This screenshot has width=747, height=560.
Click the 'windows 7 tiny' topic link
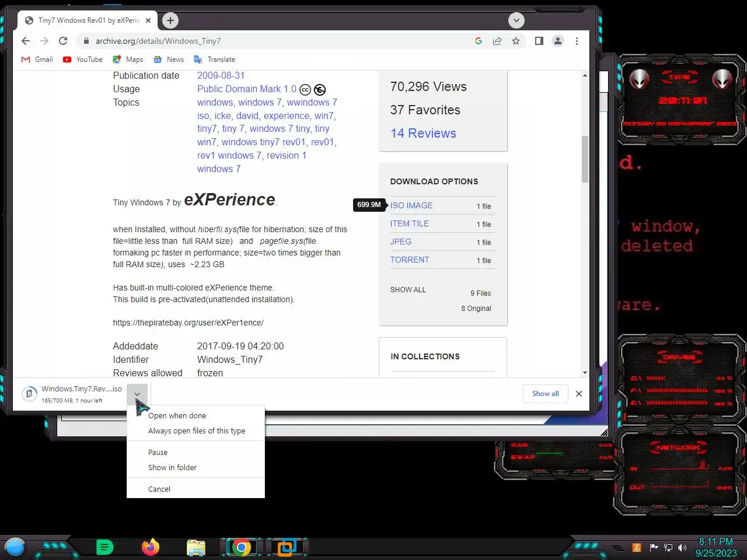pos(280,129)
